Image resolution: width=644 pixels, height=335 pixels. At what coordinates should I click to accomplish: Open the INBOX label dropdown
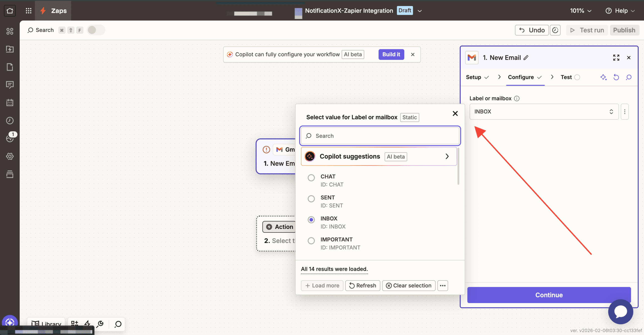[544, 112]
